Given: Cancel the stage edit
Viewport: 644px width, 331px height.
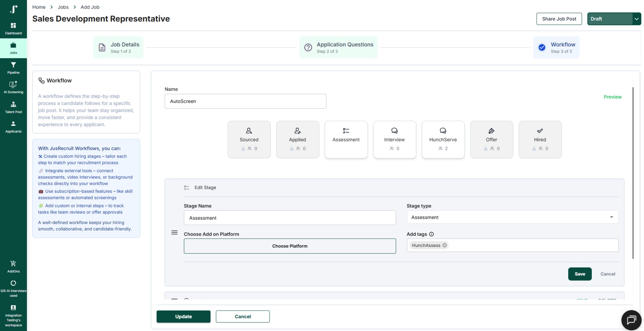Looking at the screenshot, I should point(608,274).
